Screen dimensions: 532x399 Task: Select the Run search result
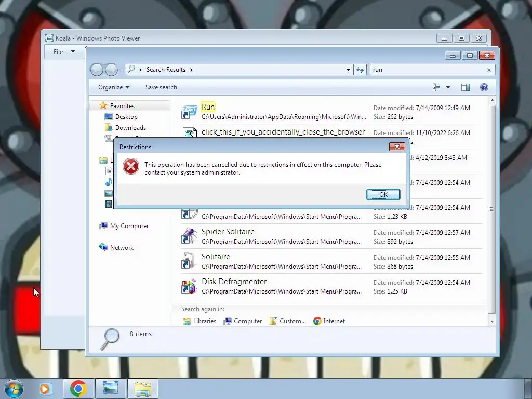point(331,112)
